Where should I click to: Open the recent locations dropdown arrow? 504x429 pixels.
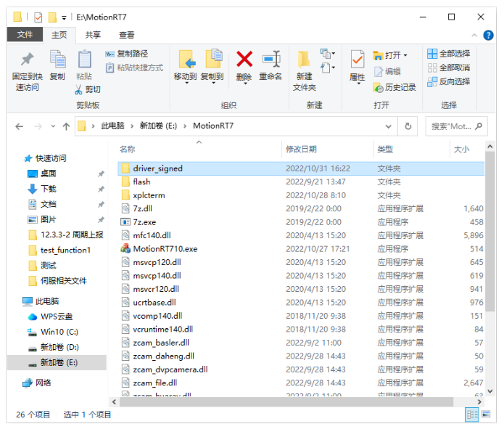pyautogui.click(x=53, y=126)
